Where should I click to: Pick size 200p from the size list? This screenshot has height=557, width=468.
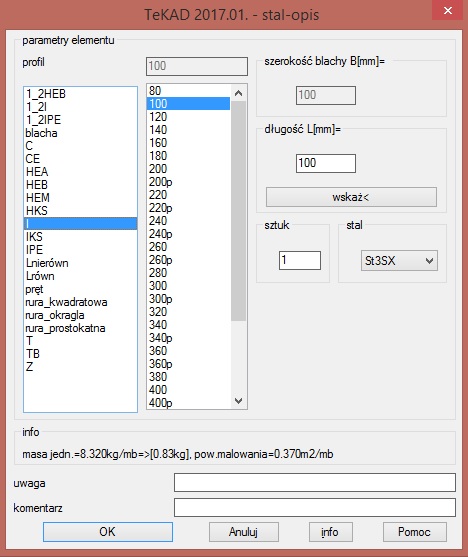point(189,182)
